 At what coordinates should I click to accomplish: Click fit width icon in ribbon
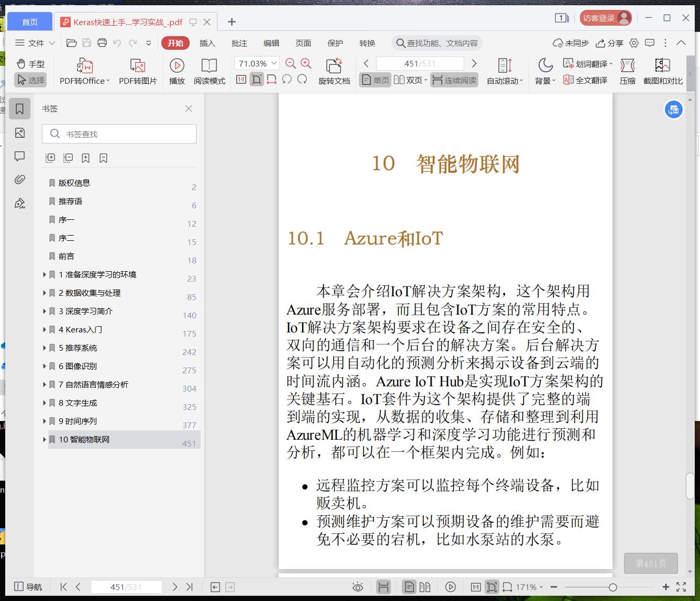click(x=271, y=80)
